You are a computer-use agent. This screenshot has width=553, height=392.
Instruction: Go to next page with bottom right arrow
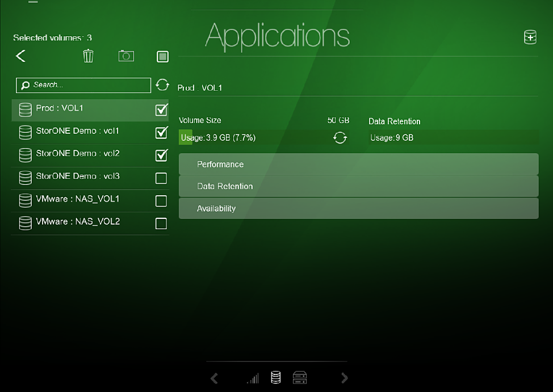point(344,378)
